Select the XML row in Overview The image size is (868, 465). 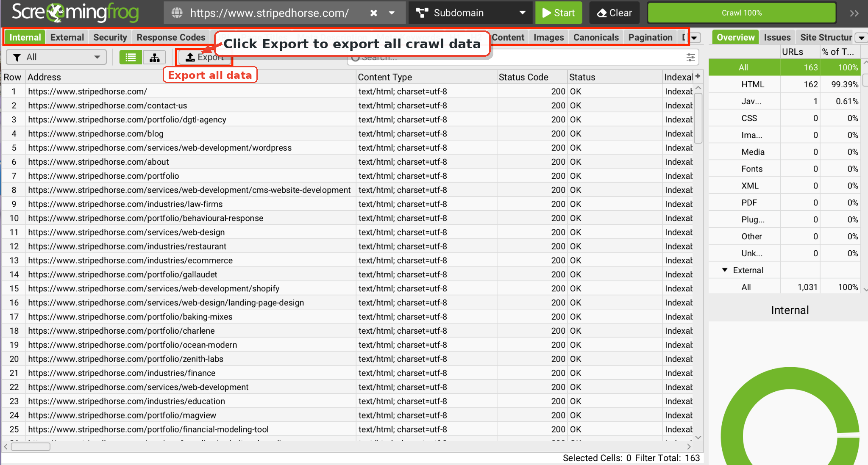785,186
